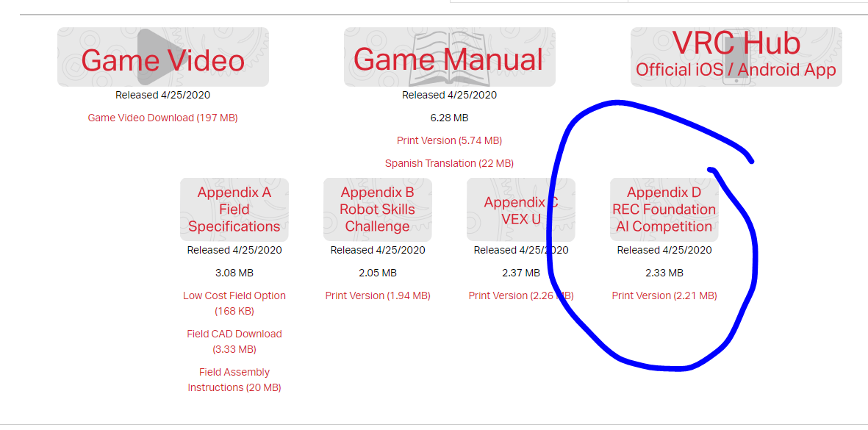
Task: Open the Game Video banner title
Action: [x=163, y=61]
